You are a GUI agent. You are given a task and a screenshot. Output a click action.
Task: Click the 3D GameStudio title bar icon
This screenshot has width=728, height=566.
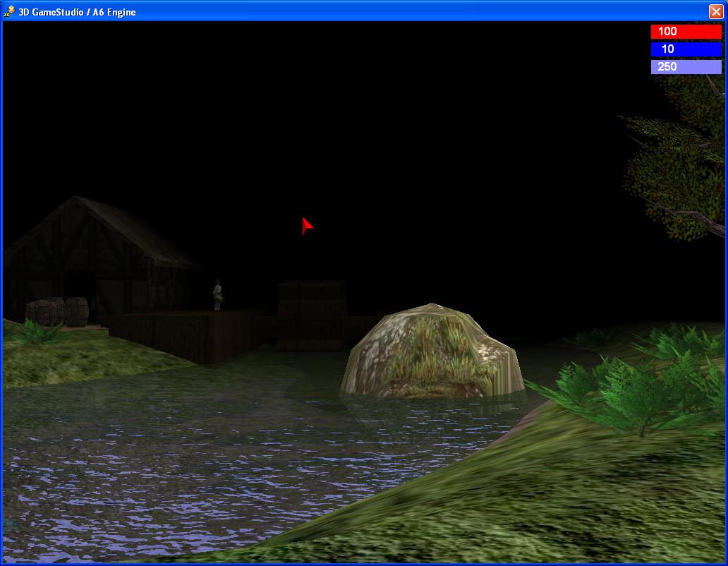9,11
